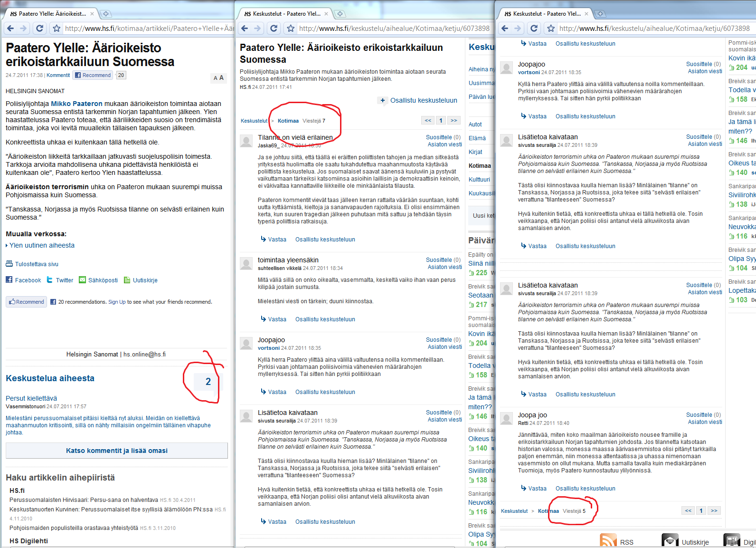Open the Elämä category in sidebar
Image resolution: width=756 pixels, height=548 pixels.
(477, 138)
